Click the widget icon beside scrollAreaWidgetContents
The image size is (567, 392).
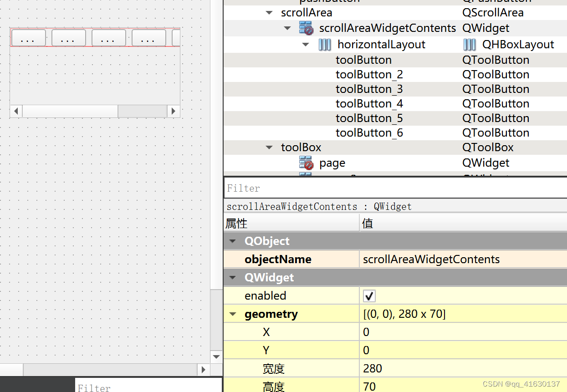click(x=306, y=28)
